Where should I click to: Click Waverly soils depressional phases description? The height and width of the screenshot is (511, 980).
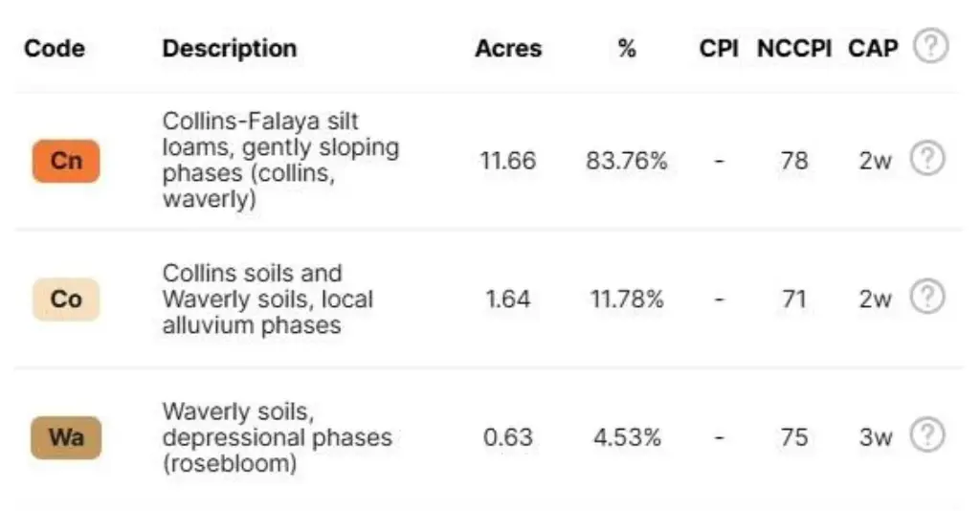(x=277, y=437)
